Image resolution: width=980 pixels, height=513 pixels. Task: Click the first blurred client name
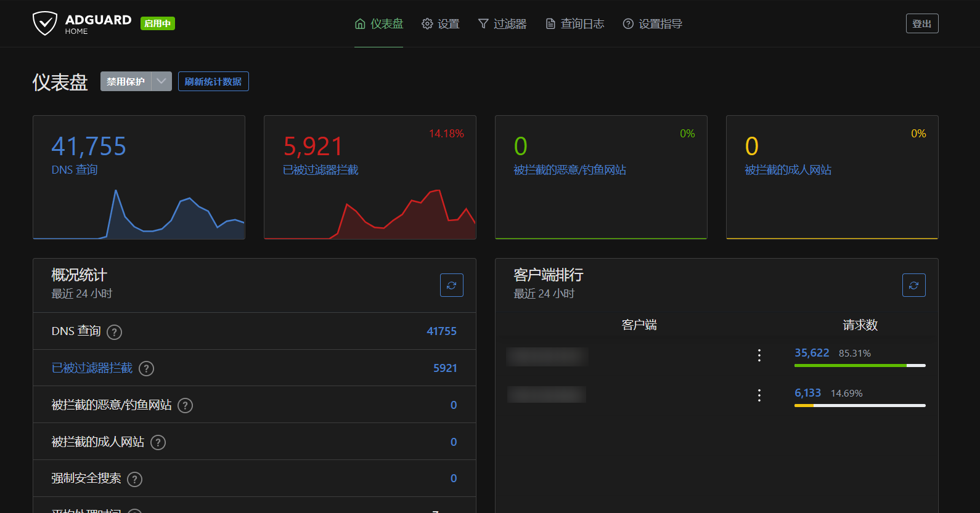pyautogui.click(x=547, y=356)
